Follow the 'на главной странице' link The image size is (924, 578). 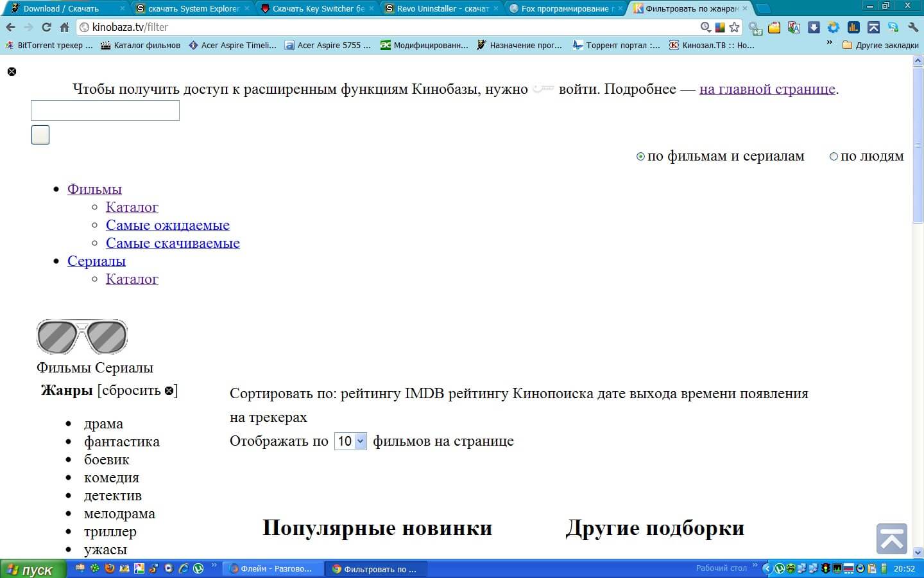(767, 89)
